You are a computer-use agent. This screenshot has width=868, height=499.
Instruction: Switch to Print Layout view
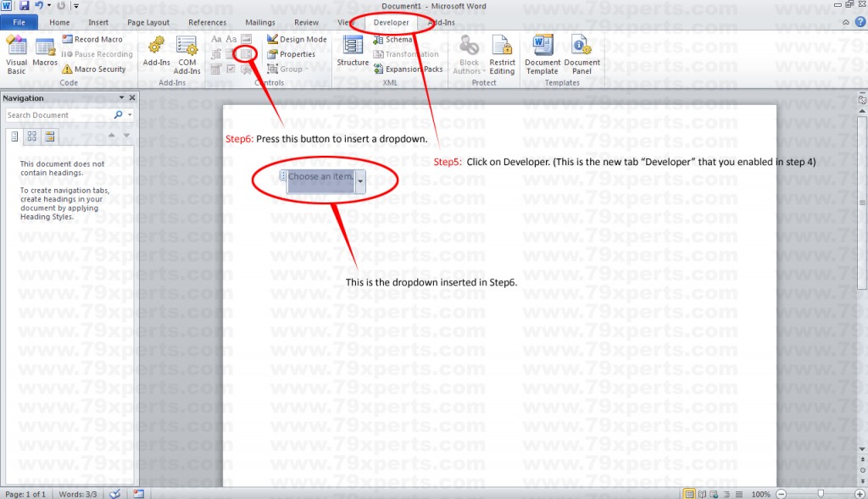689,494
